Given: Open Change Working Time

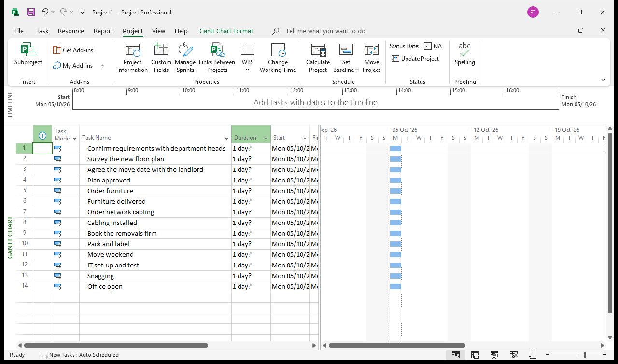Looking at the screenshot, I should coord(278,58).
